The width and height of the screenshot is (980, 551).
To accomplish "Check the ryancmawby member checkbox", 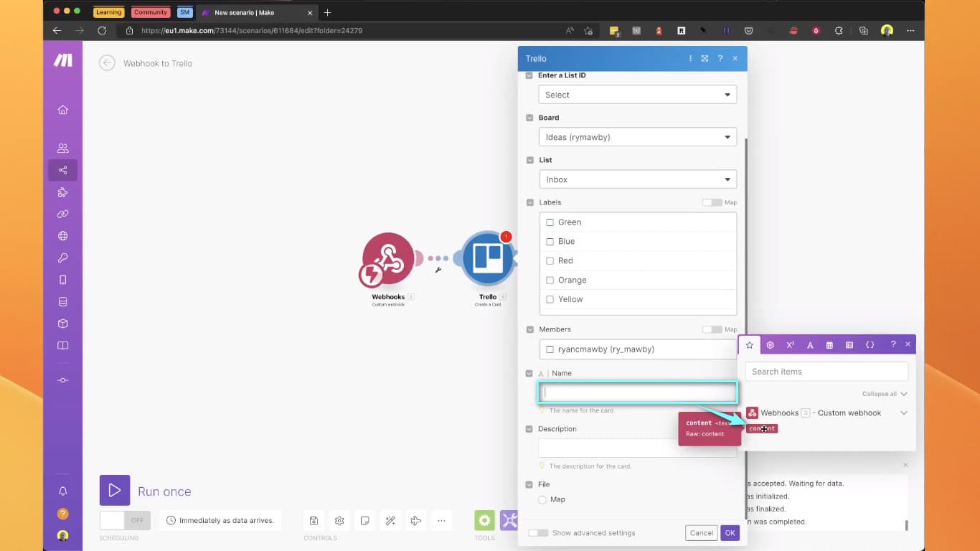I will click(550, 349).
